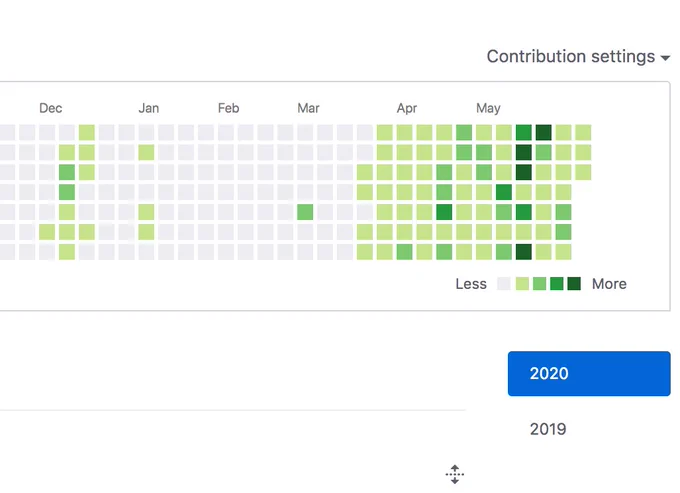Click the darkest green legend swatch

[574, 284]
